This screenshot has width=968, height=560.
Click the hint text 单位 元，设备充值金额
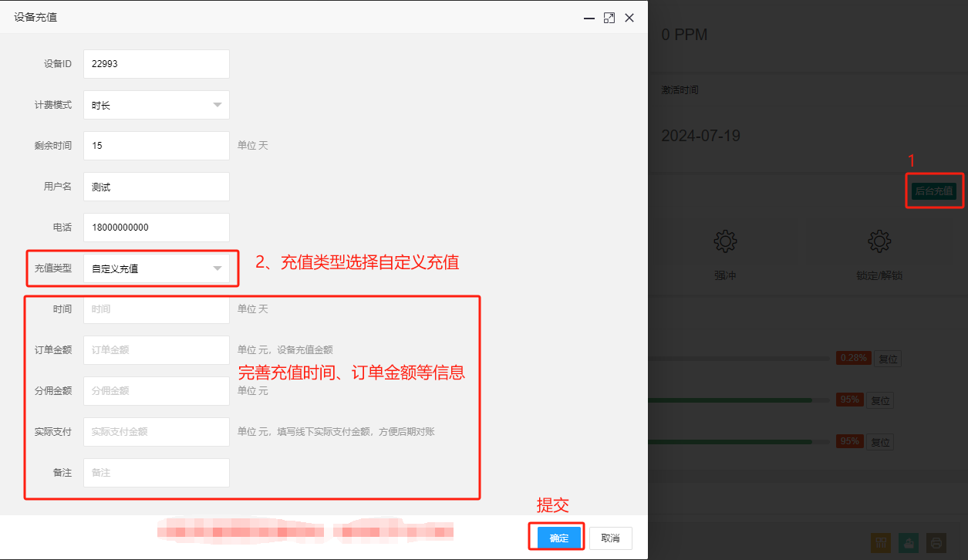(285, 350)
